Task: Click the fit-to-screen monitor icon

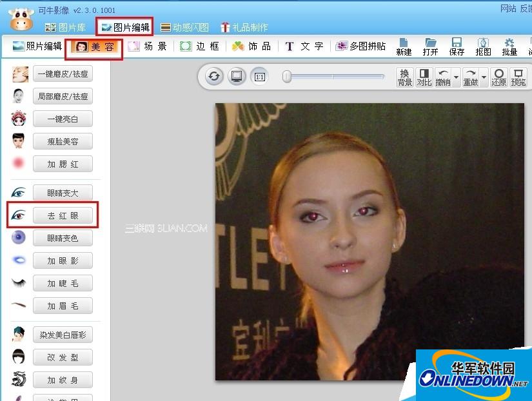Action: click(237, 77)
